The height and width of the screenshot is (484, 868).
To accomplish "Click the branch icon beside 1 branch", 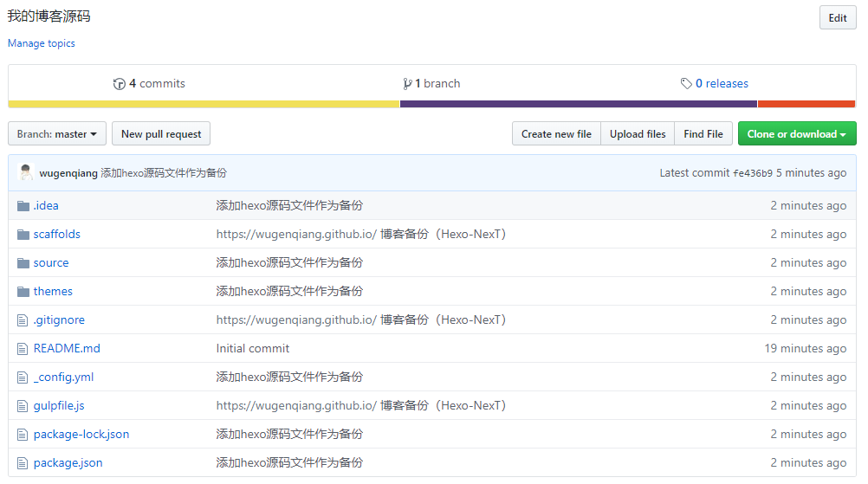I will [x=407, y=84].
